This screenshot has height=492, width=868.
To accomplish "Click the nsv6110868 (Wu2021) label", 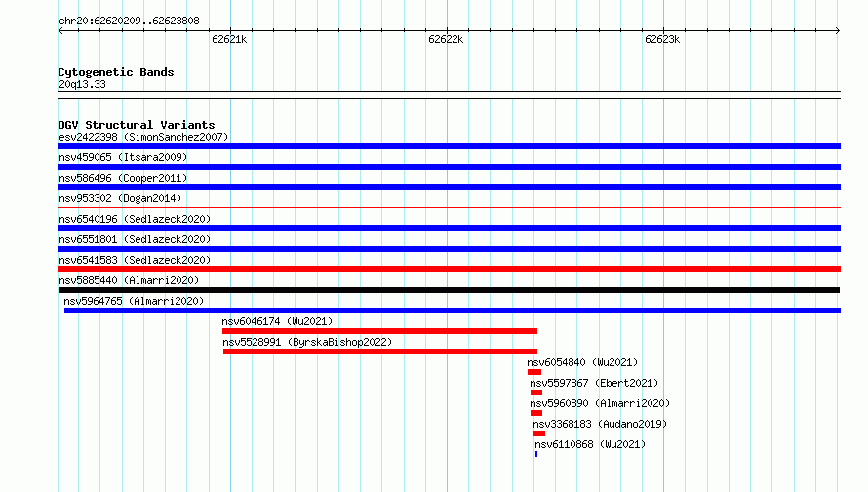I will click(590, 444).
